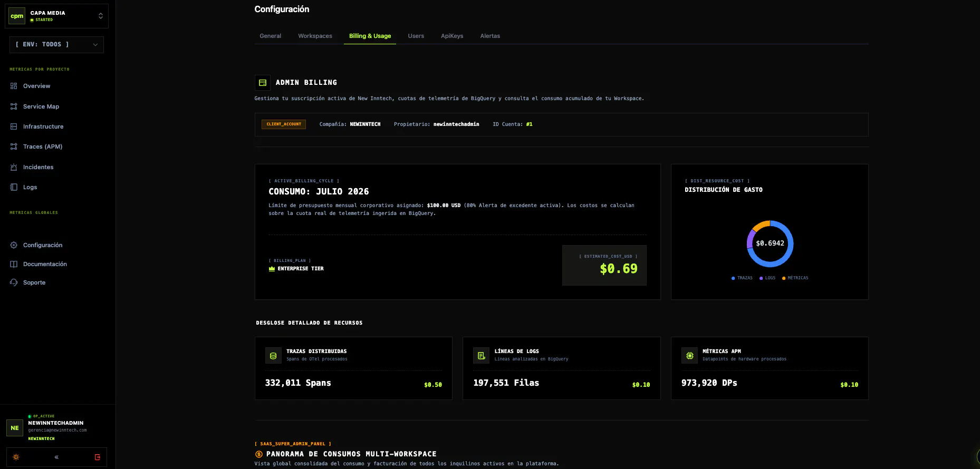This screenshot has height=469, width=980.
Task: Open the Service Map icon
Action: pyautogui.click(x=14, y=106)
